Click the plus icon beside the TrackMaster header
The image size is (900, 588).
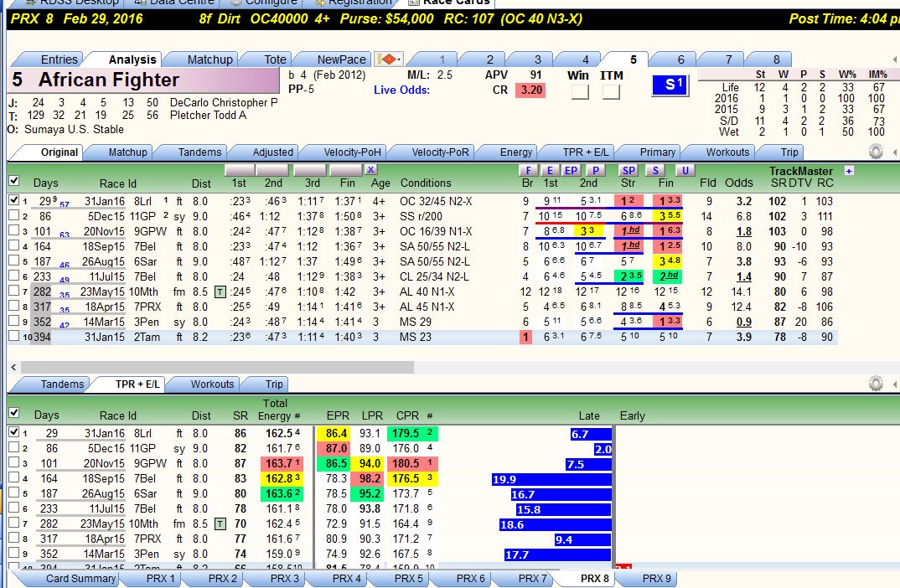[x=849, y=171]
